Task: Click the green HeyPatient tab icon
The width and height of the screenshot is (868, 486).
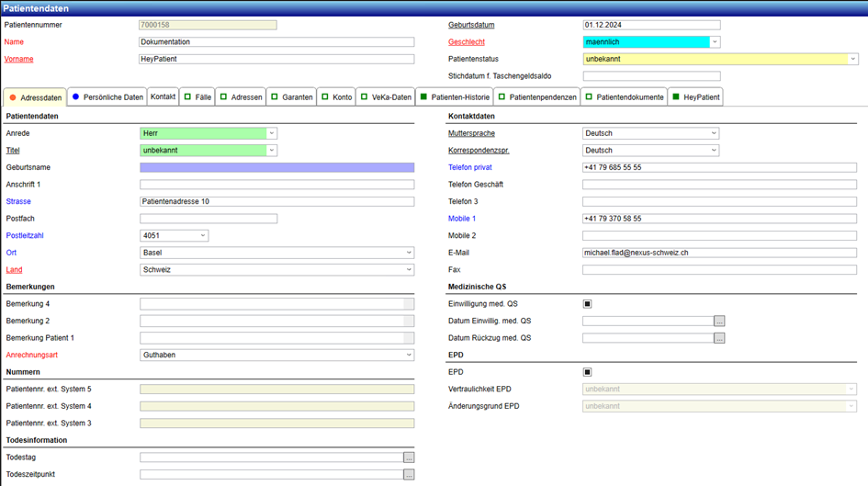Action: (676, 96)
